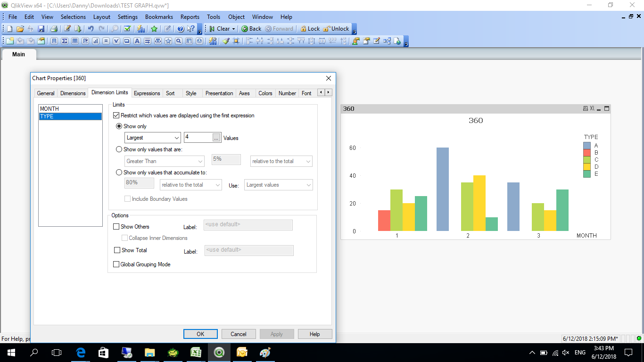Screen dimensions: 644x362
Task: Click the Cancel button
Action: (x=239, y=334)
